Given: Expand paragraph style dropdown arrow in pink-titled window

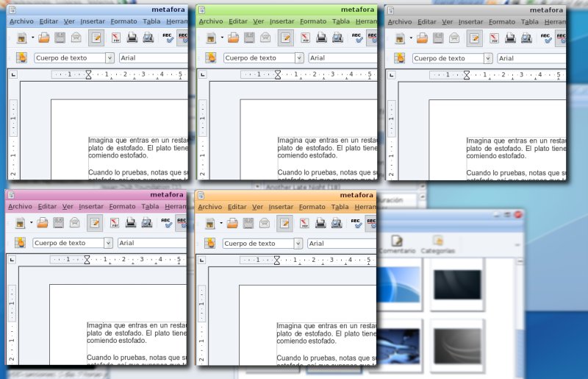Looking at the screenshot, I should pos(108,243).
